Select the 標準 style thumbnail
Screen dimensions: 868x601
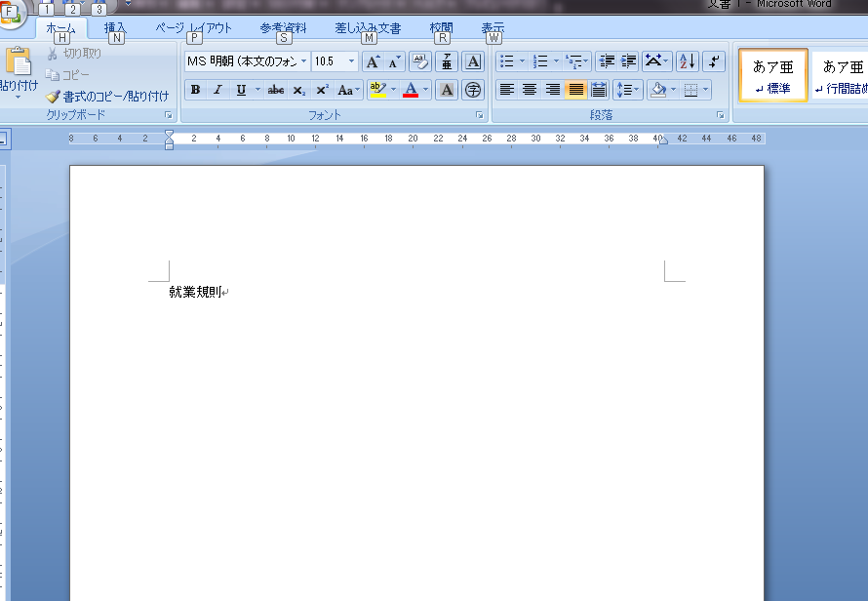pyautogui.click(x=772, y=76)
